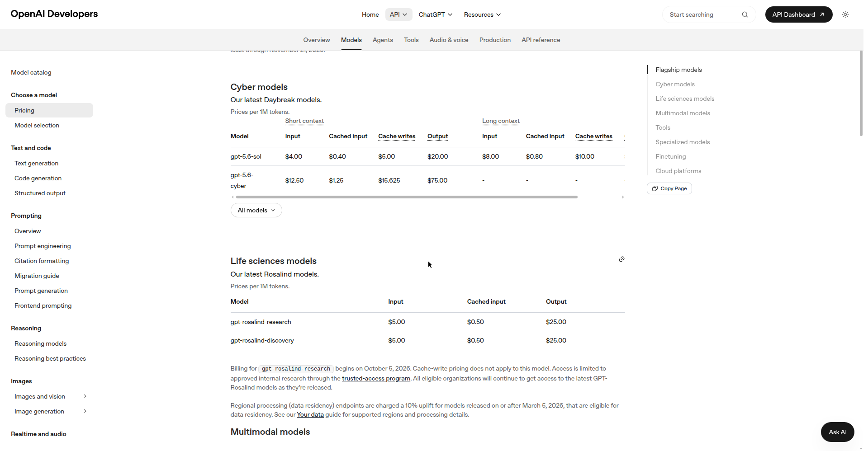This screenshot has height=451, width=868.
Task: Jump to Cyber models in page outline
Action: pyautogui.click(x=675, y=84)
